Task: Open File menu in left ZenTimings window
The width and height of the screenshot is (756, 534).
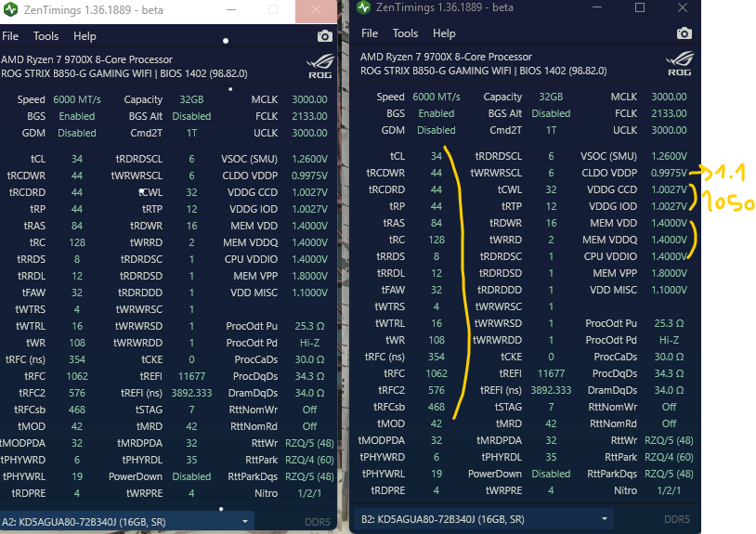Action: 10,36
